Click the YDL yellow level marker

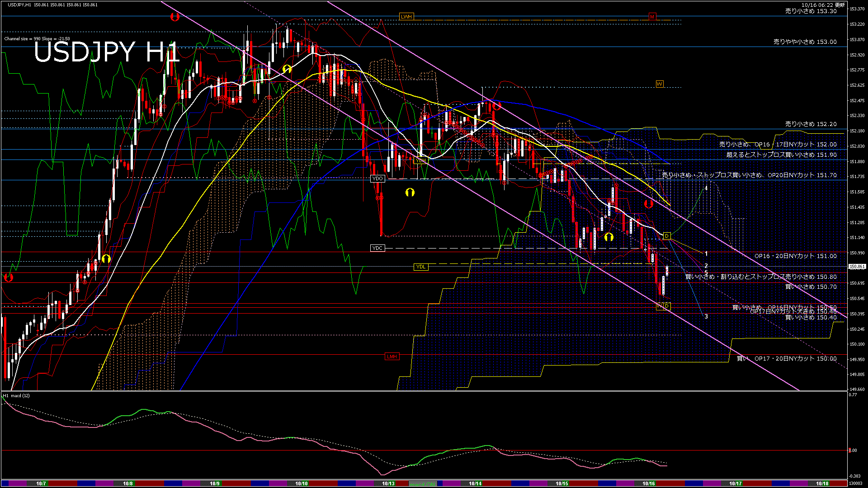[420, 267]
